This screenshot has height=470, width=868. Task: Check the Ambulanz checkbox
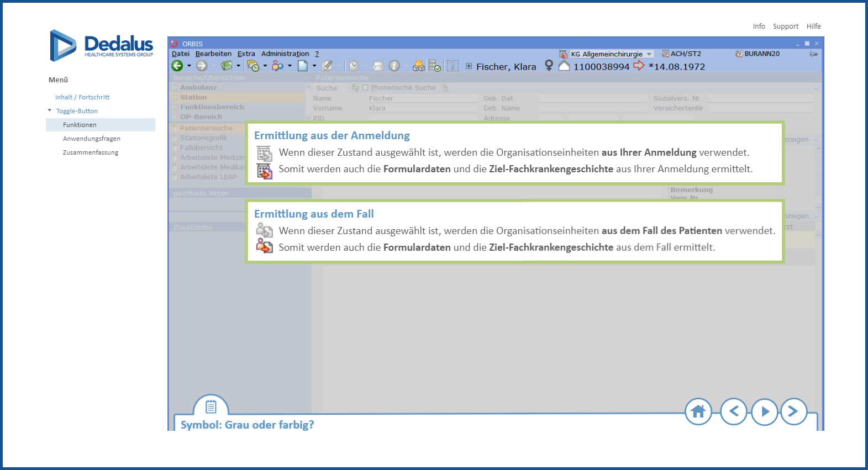[x=175, y=88]
